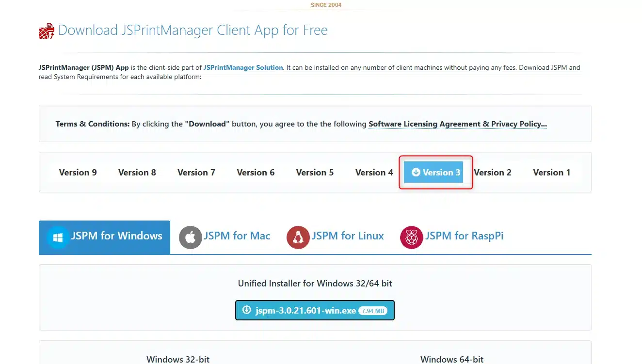Click the red JSPrintManager logo icon

pos(47,31)
